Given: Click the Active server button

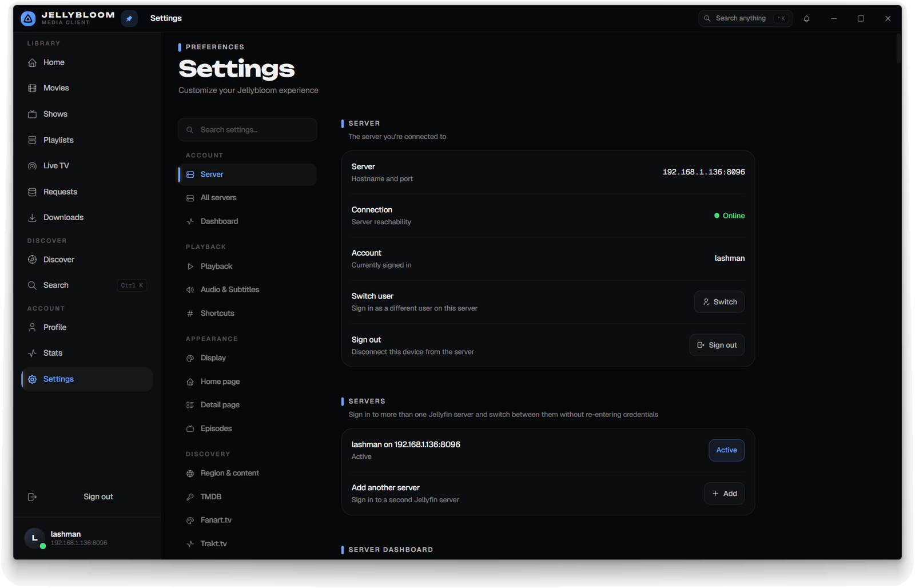Looking at the screenshot, I should pos(726,450).
